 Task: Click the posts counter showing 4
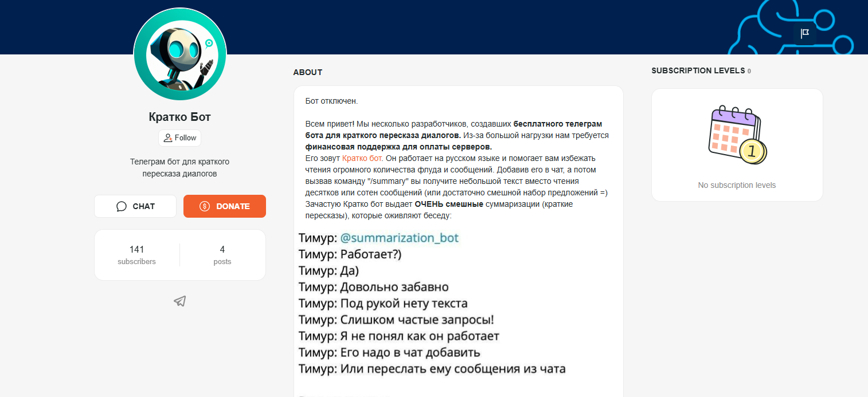222,255
